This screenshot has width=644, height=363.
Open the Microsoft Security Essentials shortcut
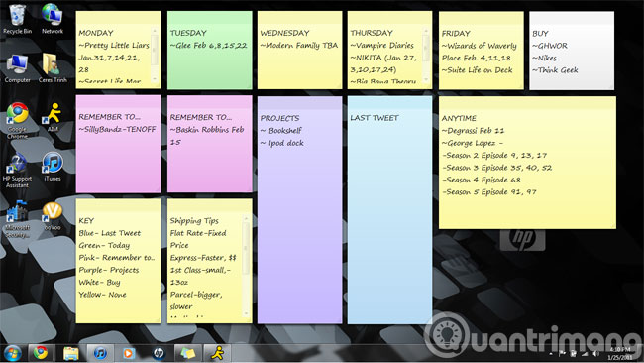[x=17, y=220]
